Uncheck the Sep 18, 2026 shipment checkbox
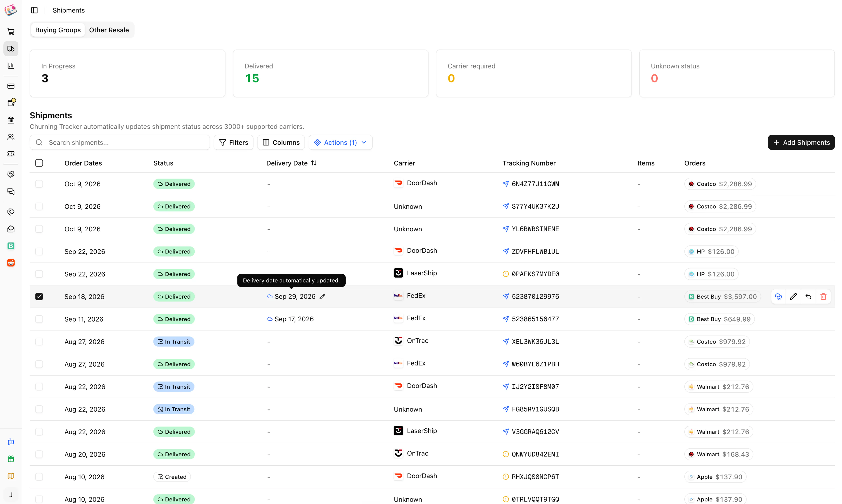This screenshot has height=504, width=842. [39, 296]
